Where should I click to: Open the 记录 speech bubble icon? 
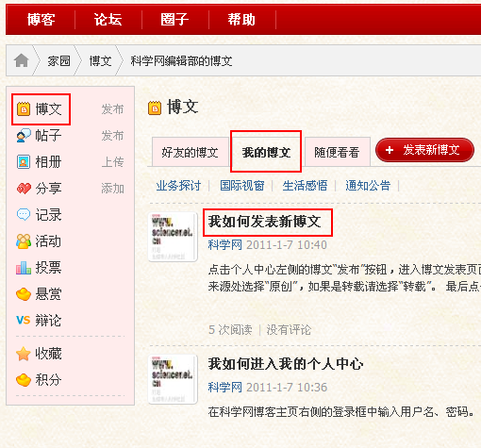click(x=24, y=215)
